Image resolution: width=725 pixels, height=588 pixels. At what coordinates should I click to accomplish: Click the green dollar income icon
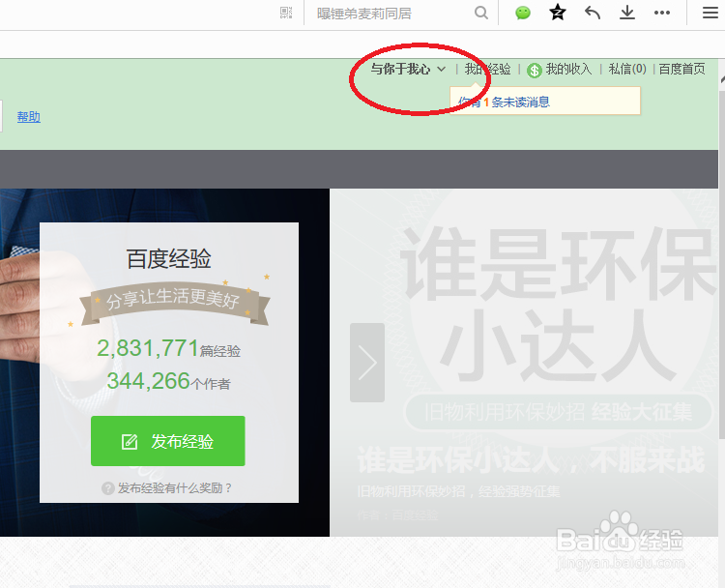535,71
